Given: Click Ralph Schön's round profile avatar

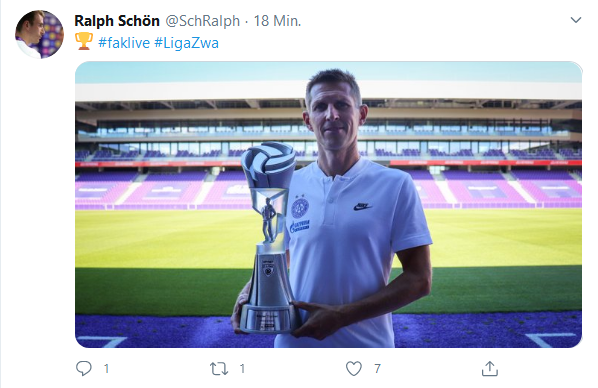Looking at the screenshot, I should pyautogui.click(x=39, y=34).
